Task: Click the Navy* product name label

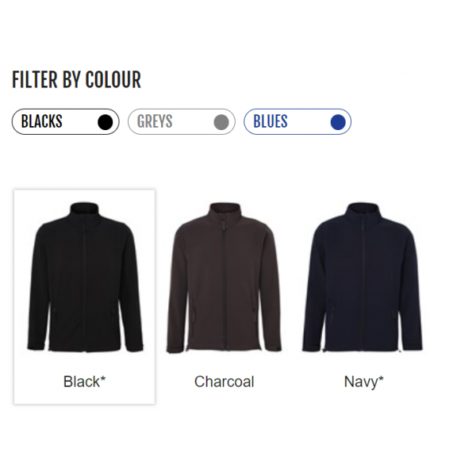Action: point(363,382)
